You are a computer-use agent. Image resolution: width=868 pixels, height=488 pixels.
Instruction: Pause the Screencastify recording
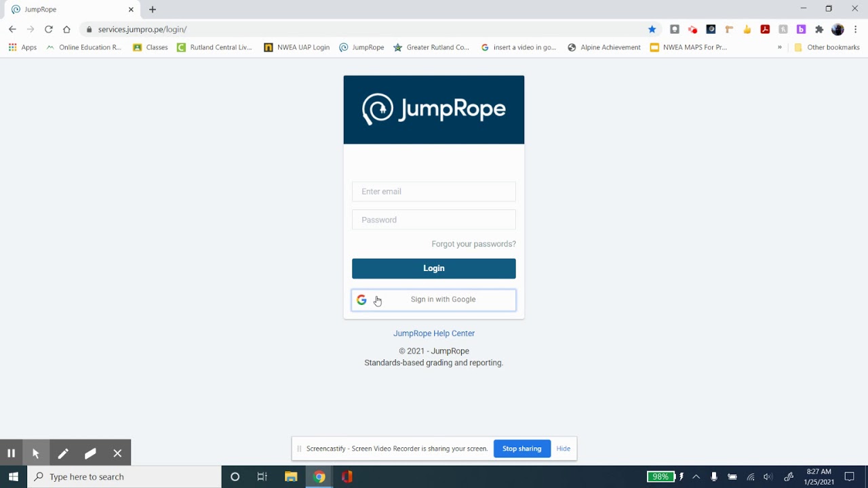11,453
